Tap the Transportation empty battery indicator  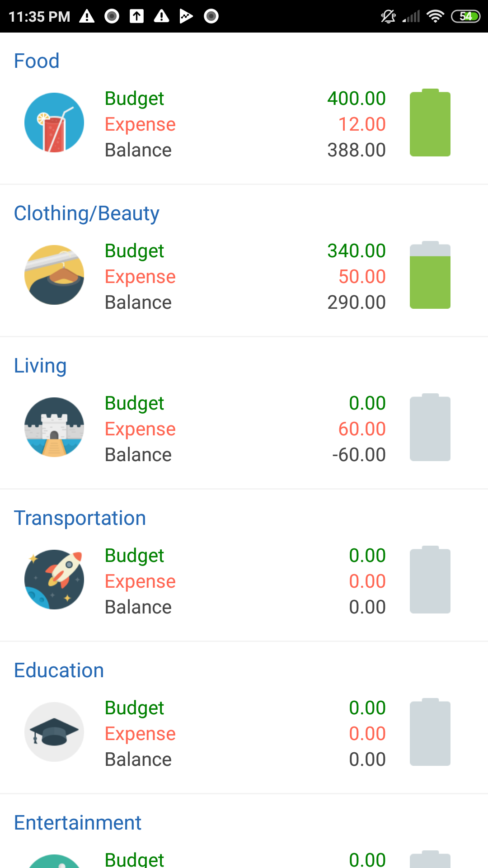[430, 580]
